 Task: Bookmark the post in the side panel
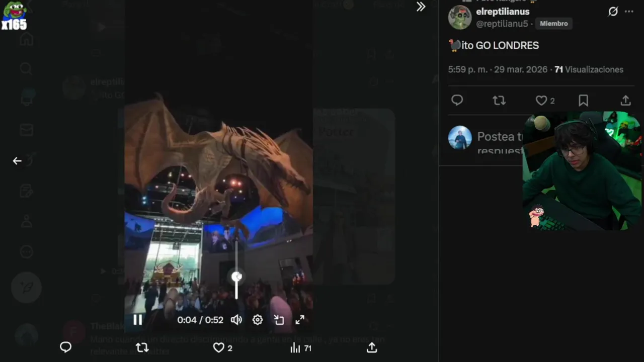coord(583,101)
